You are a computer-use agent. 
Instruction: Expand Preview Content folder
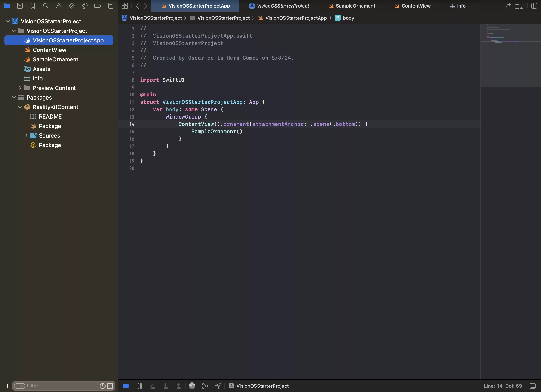20,88
